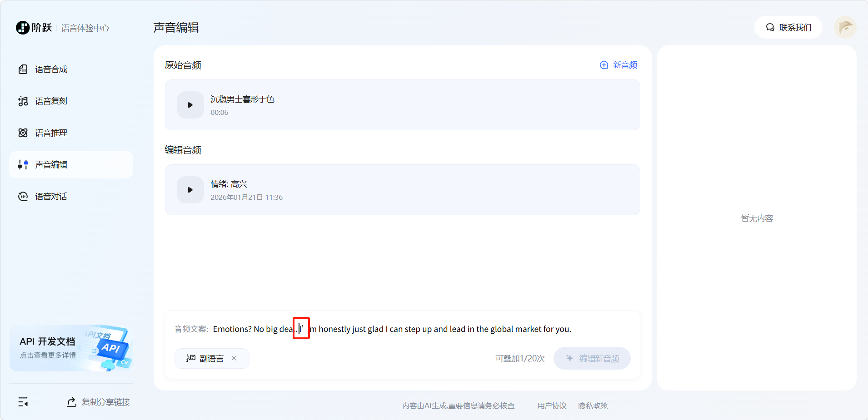Click the 副语言 tag icon
The width and height of the screenshot is (868, 420).
click(191, 358)
